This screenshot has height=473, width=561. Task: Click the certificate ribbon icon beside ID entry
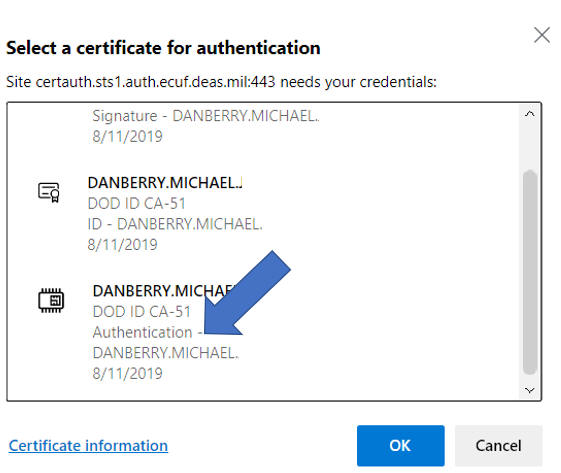pos(49,192)
